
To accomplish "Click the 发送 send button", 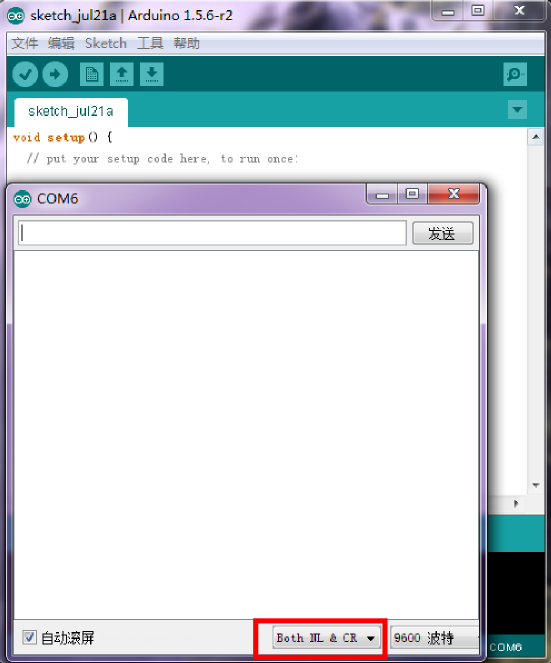I will click(x=442, y=233).
